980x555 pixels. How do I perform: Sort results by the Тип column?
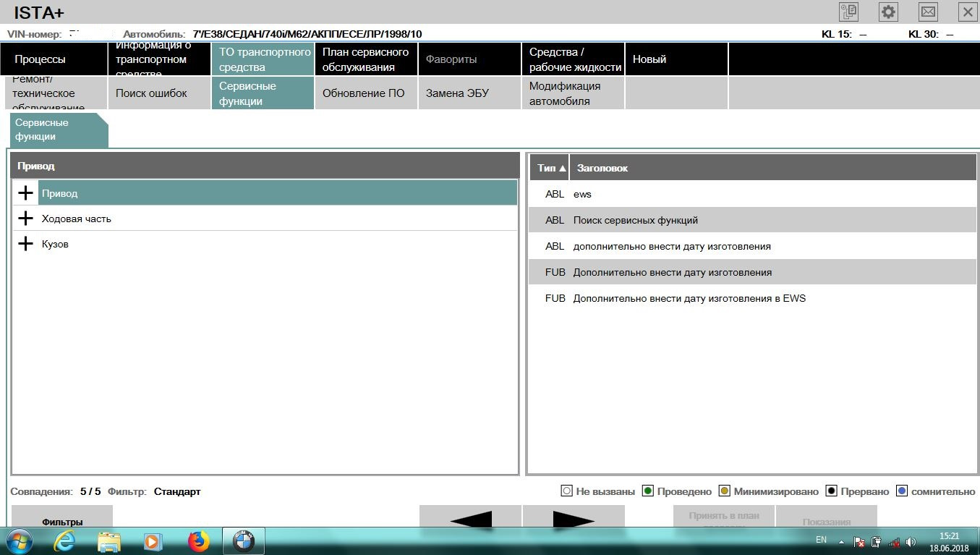[x=549, y=167]
